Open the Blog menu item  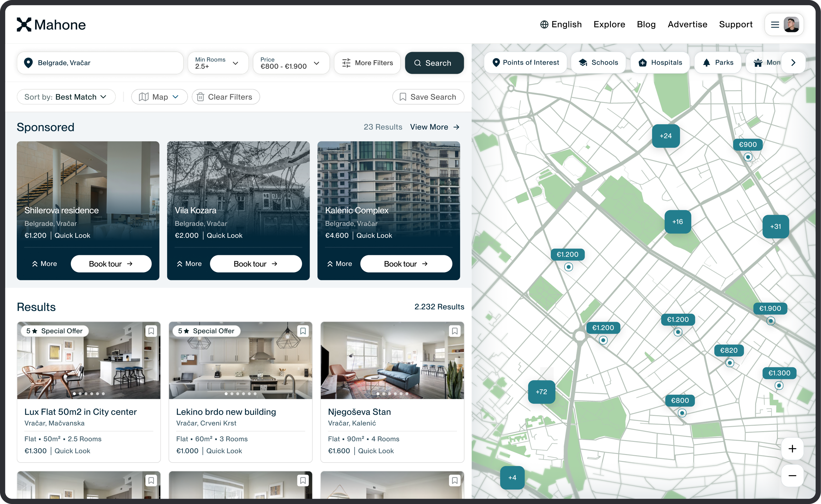646,24
